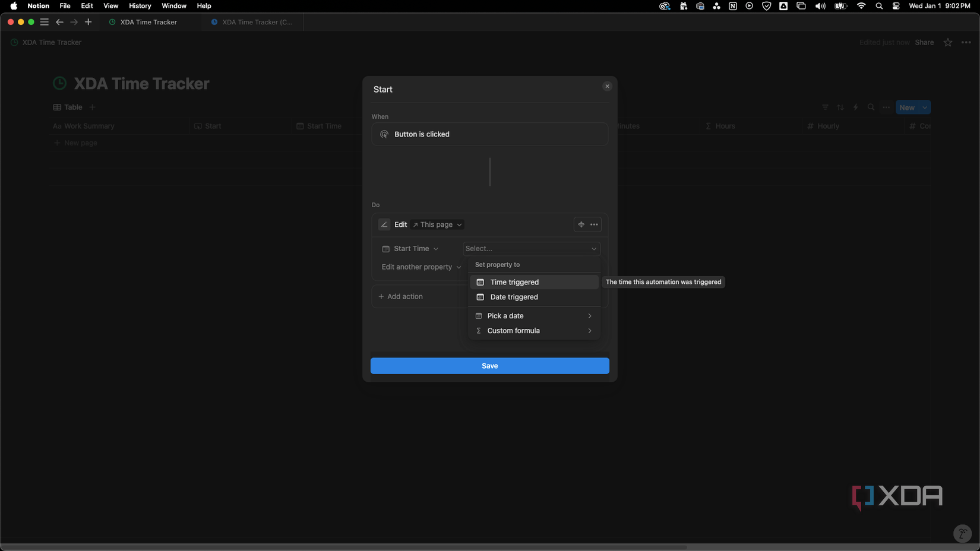
Task: Click the Hourly column header
Action: pyautogui.click(x=852, y=126)
